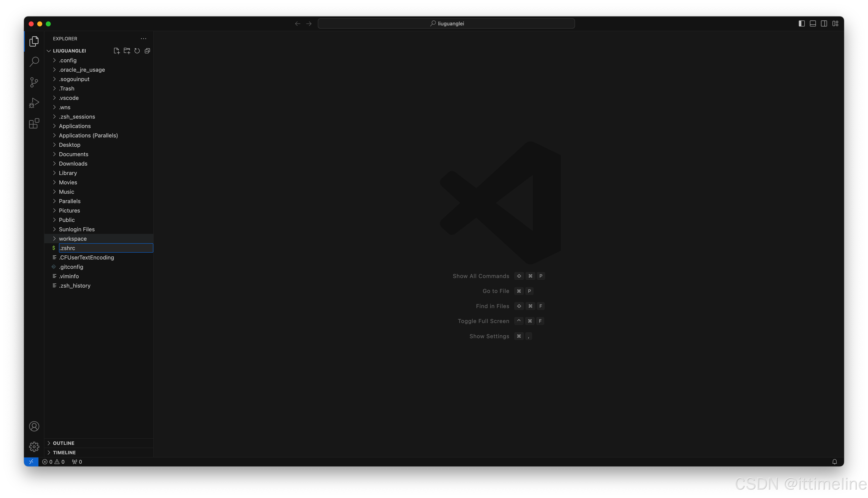Expand the OUTLINE section
The height and width of the screenshot is (498, 868).
[x=64, y=443]
